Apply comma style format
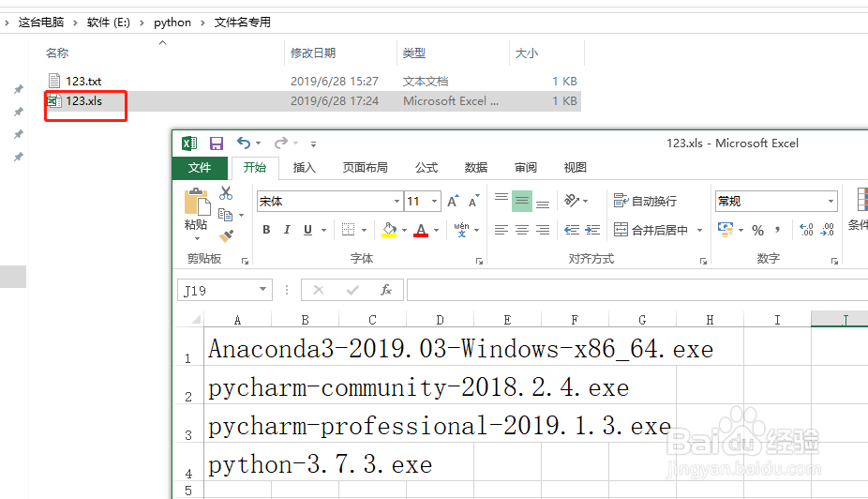Viewport: 868px width, 499px height. tap(778, 230)
